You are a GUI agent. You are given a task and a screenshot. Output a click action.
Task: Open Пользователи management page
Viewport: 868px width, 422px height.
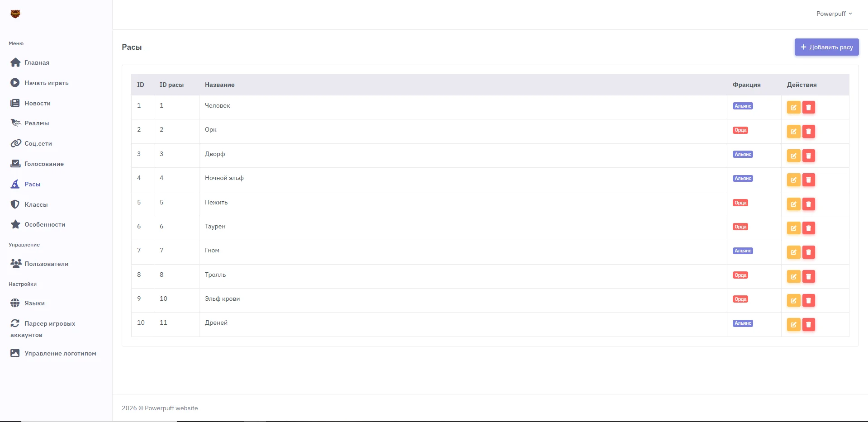click(47, 264)
